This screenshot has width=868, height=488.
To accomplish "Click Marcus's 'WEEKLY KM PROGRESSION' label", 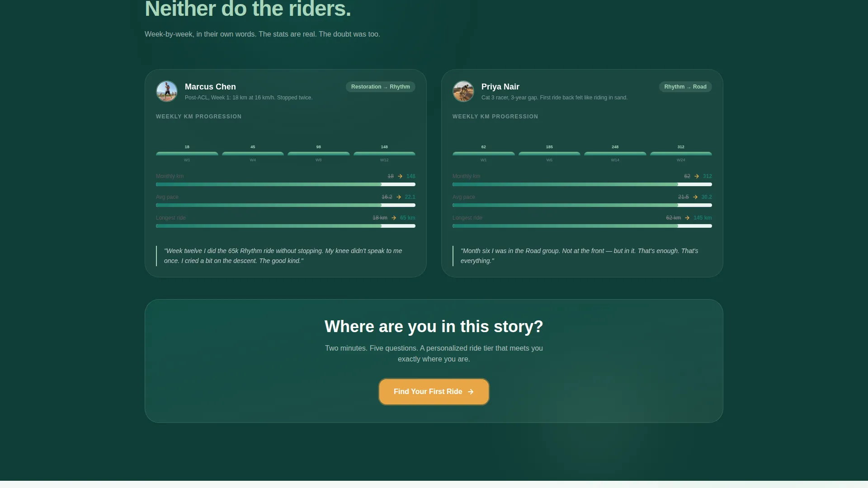I will tap(199, 117).
